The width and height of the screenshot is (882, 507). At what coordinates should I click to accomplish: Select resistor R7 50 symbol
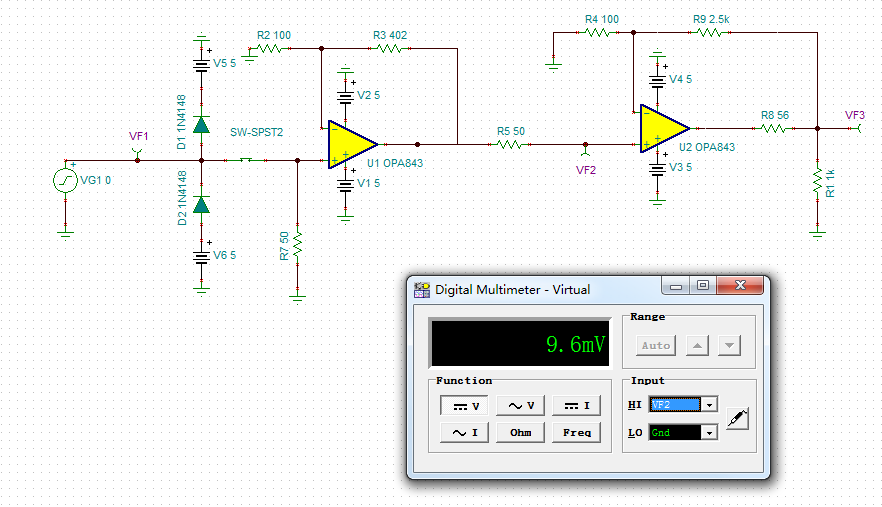click(x=298, y=245)
